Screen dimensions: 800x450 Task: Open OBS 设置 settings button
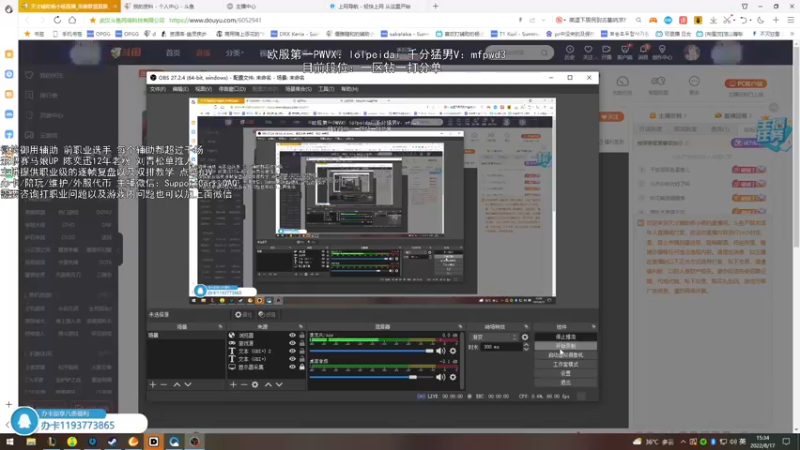pos(565,373)
